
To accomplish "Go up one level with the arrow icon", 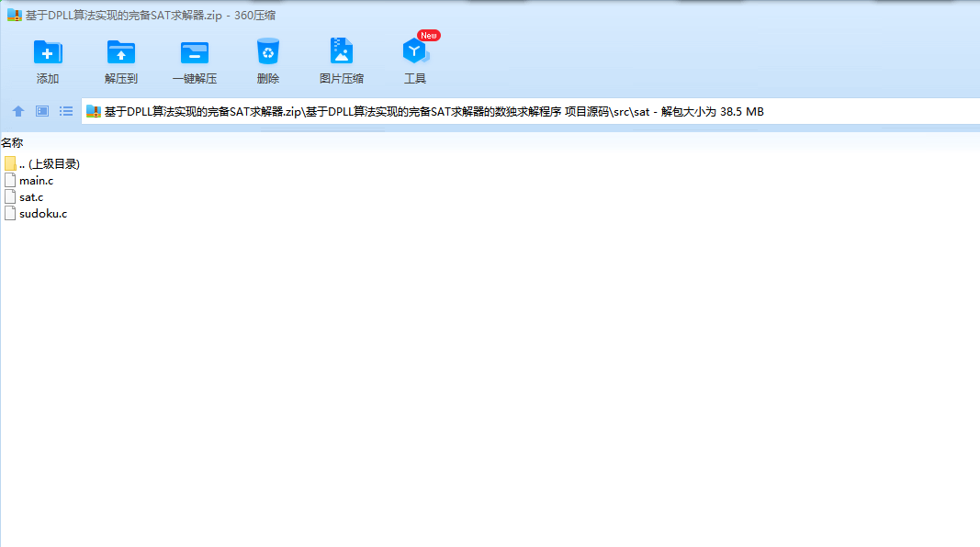I will (x=18, y=111).
